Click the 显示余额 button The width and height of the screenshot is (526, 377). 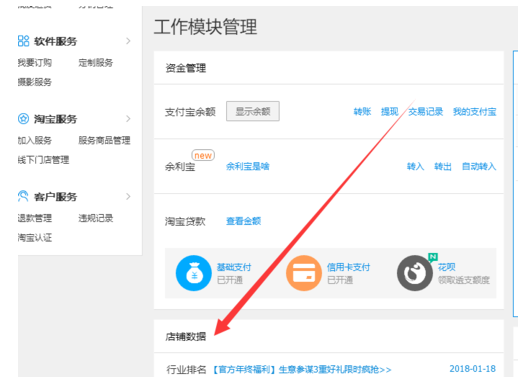click(253, 111)
